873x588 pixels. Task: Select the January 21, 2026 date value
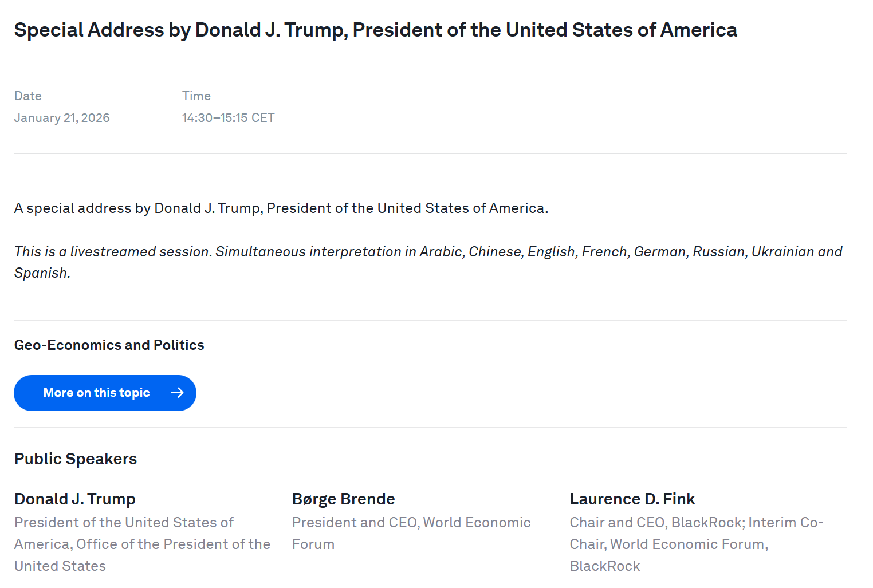tap(62, 118)
